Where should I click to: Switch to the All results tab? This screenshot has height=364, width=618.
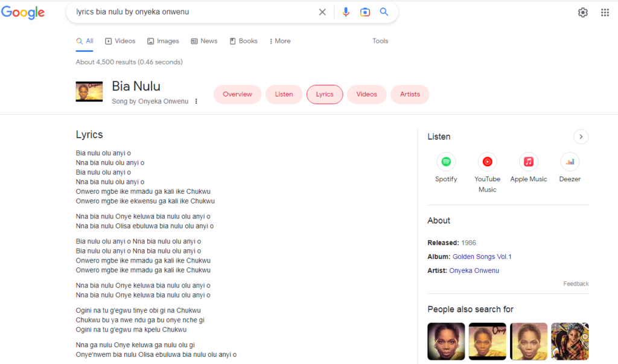click(x=84, y=41)
